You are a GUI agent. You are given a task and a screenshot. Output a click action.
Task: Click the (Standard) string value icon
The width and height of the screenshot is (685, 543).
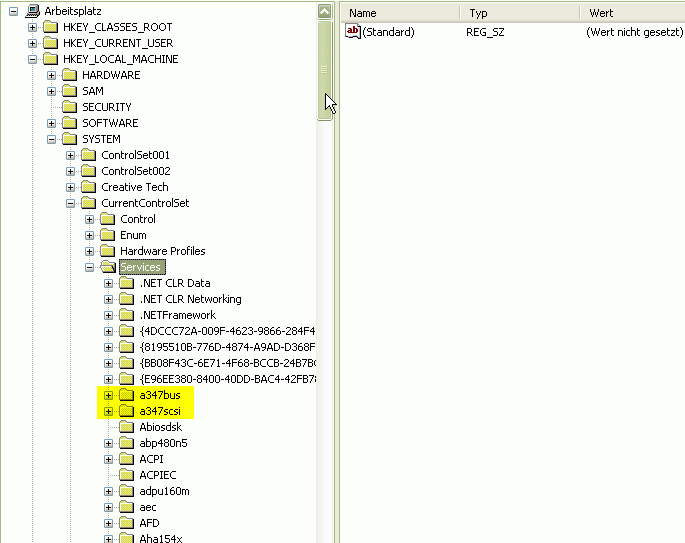352,32
